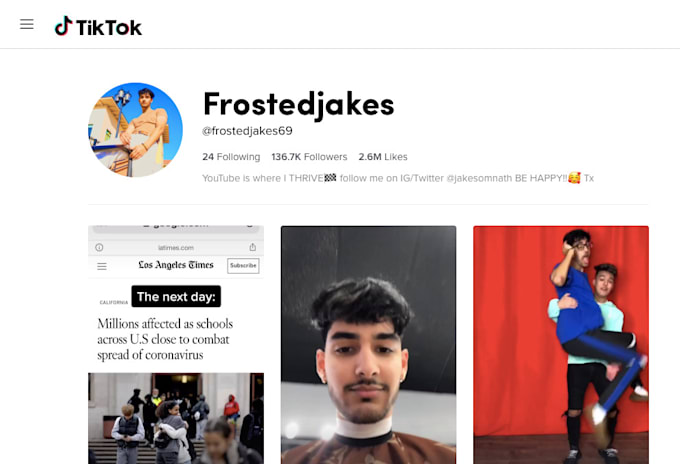The width and height of the screenshot is (680, 464).
Task: Select the @frostedjakes69 username handle
Action: (x=247, y=131)
